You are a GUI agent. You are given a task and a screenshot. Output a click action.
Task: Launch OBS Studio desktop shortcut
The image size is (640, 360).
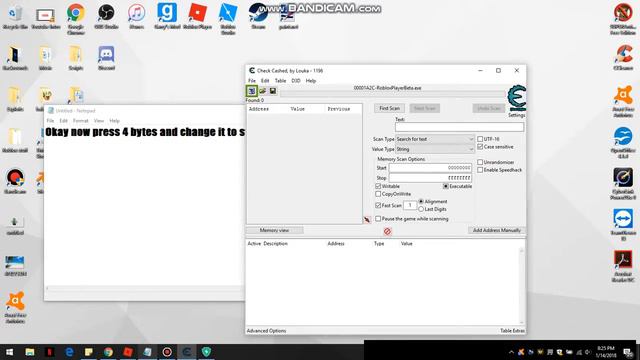[106, 16]
